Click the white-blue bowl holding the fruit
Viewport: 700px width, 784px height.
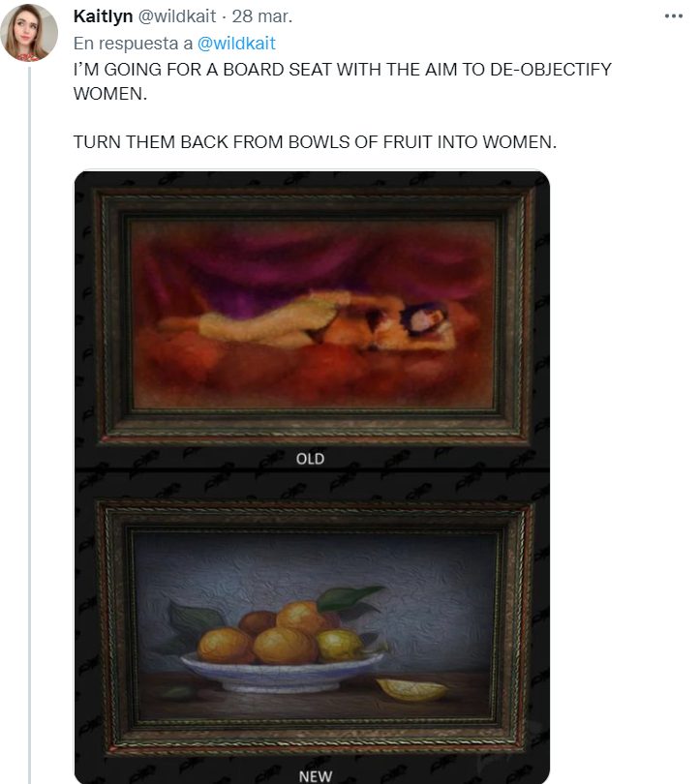(283, 673)
